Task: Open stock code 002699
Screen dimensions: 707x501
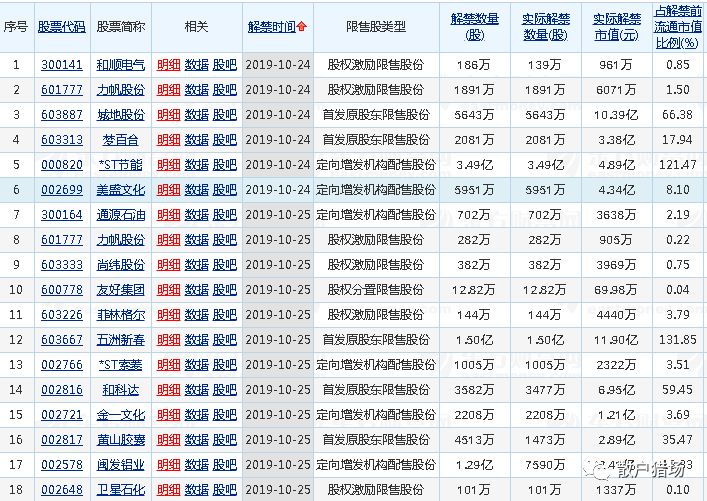Action: (62, 190)
